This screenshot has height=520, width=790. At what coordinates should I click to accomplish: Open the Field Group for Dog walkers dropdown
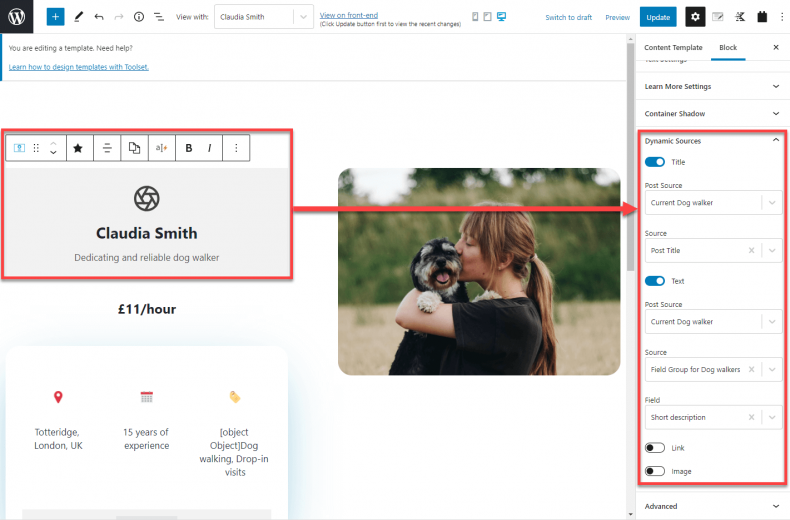tap(713, 369)
